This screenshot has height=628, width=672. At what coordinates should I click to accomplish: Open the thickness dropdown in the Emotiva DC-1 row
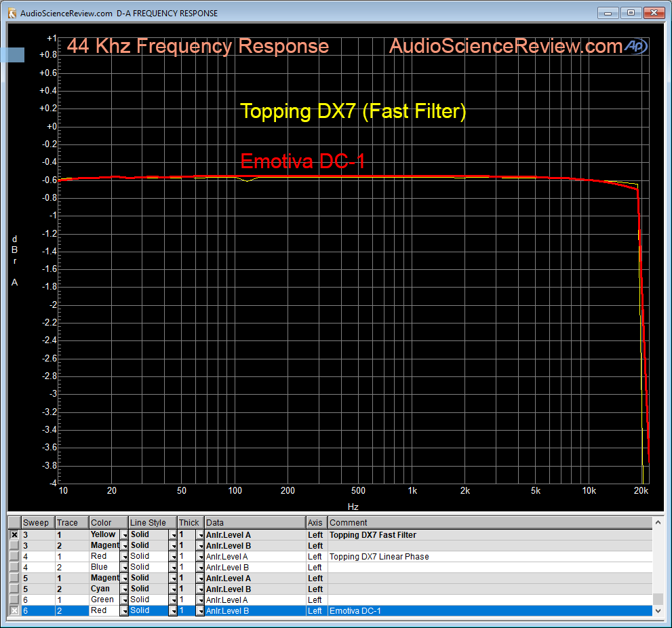click(200, 611)
